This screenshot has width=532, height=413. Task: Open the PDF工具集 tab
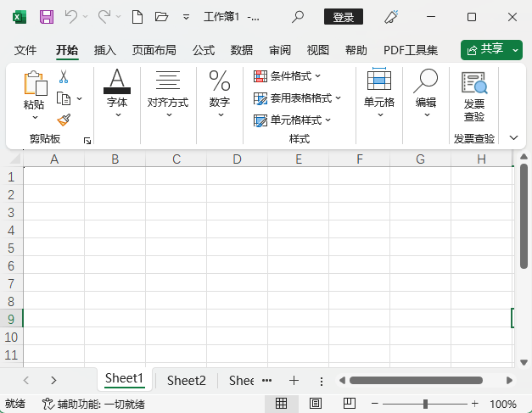[411, 50]
